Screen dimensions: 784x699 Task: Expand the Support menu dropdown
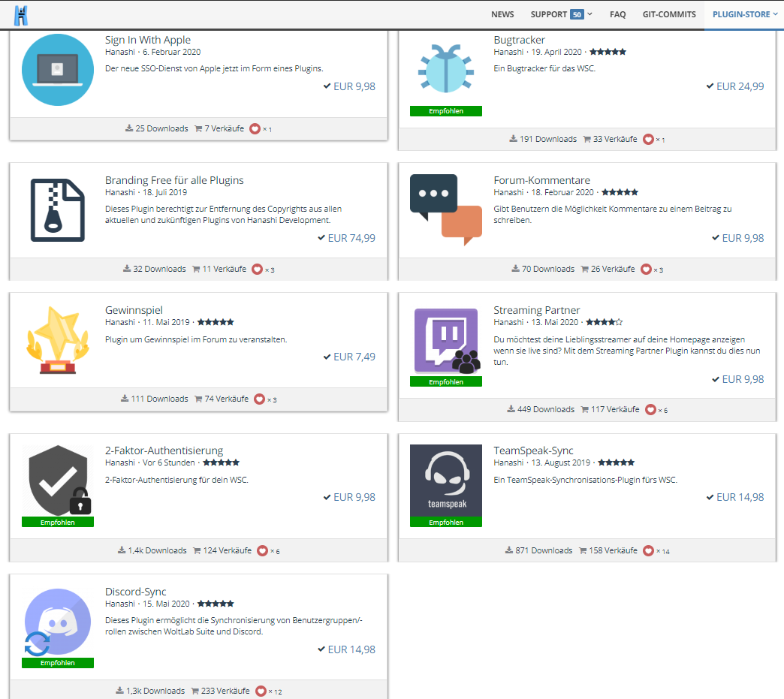click(x=561, y=14)
